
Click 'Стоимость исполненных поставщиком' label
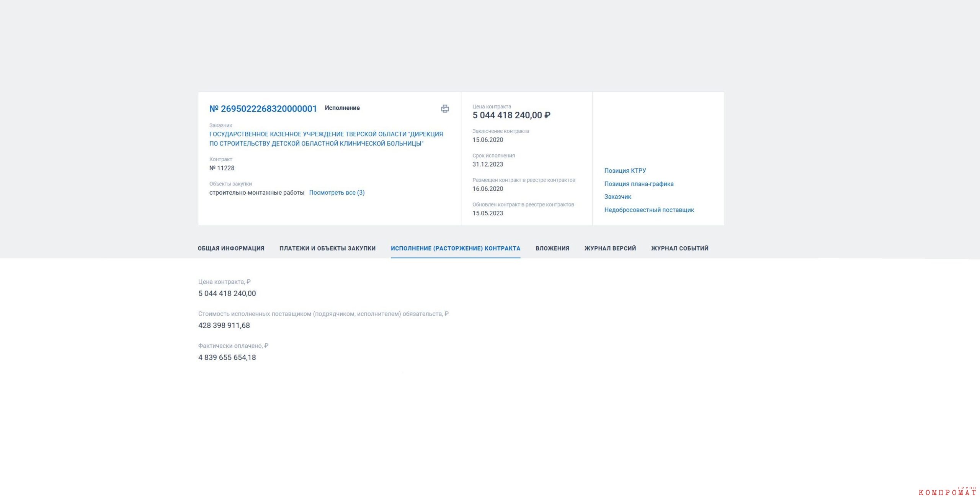click(323, 314)
